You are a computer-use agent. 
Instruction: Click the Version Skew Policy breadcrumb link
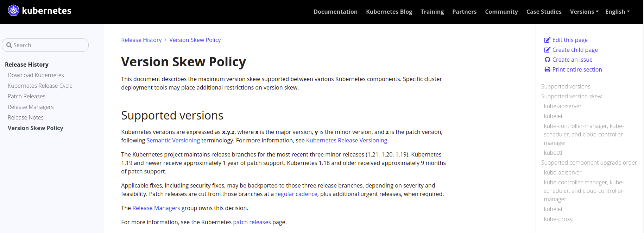pos(195,40)
